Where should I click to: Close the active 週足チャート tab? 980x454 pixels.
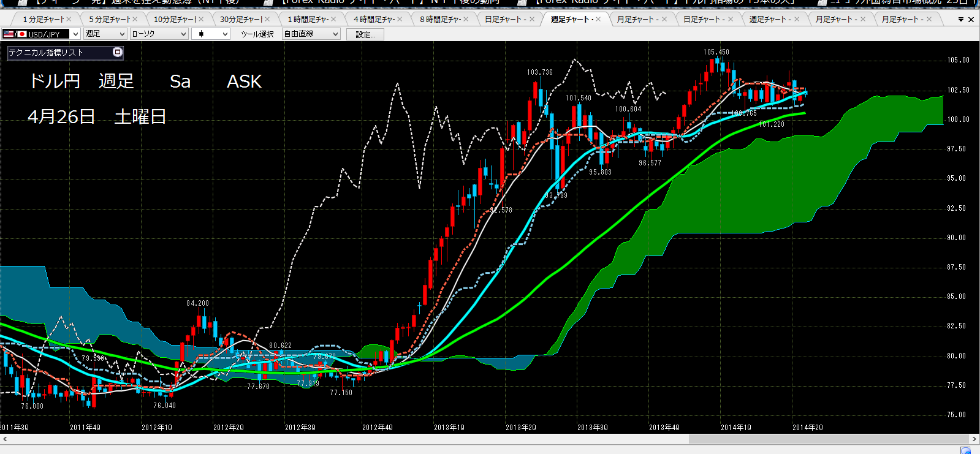point(598,20)
